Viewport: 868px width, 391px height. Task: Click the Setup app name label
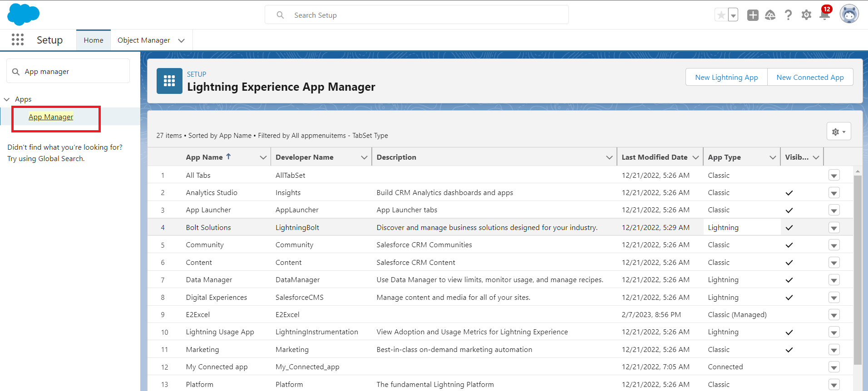pyautogui.click(x=49, y=40)
